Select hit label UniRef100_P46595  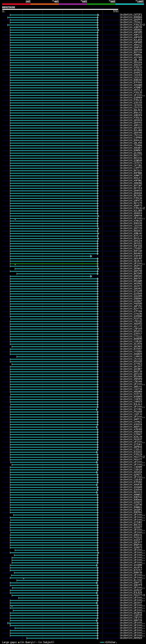click(x=131, y=304)
